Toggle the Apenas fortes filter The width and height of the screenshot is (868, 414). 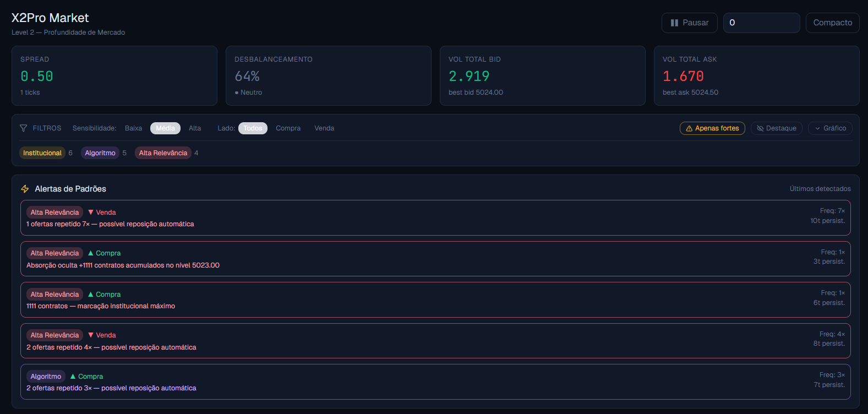(x=712, y=128)
